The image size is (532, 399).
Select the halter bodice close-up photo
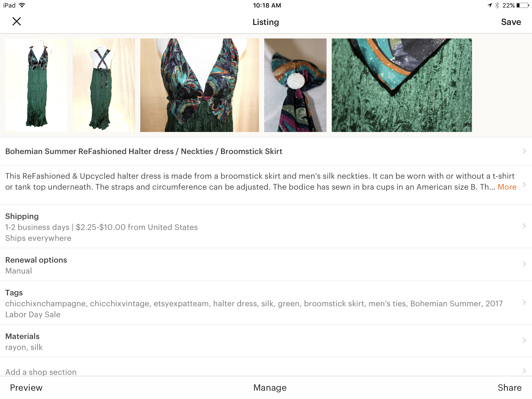tap(199, 85)
